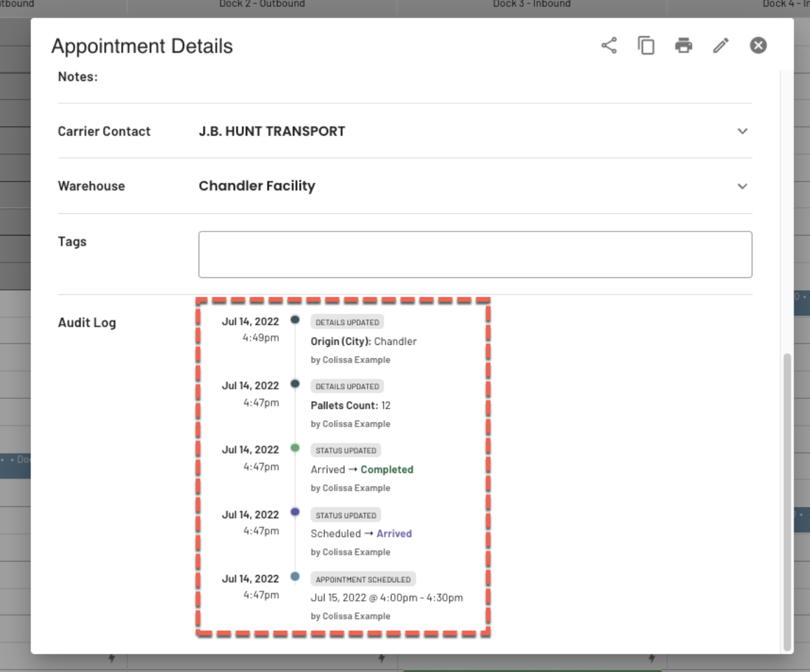Click the dialog's vertical scrollbar
This screenshot has width=810, height=672.
coord(787,502)
